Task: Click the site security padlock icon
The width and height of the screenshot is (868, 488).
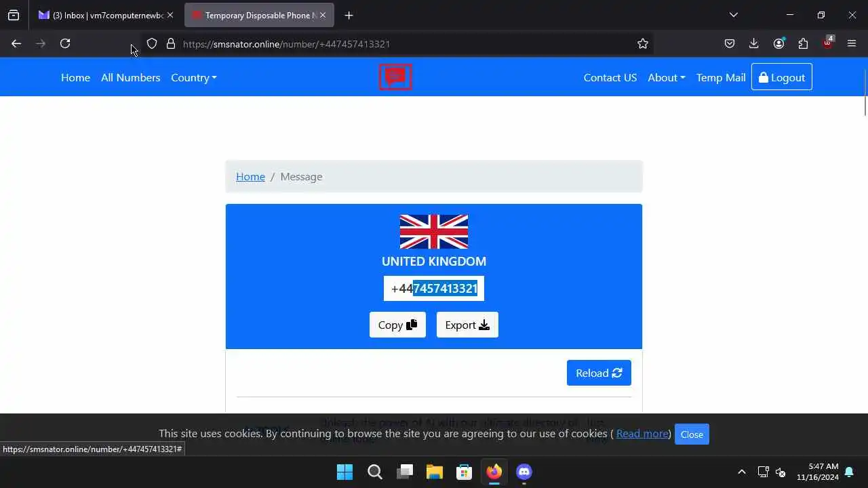Action: 171,43
